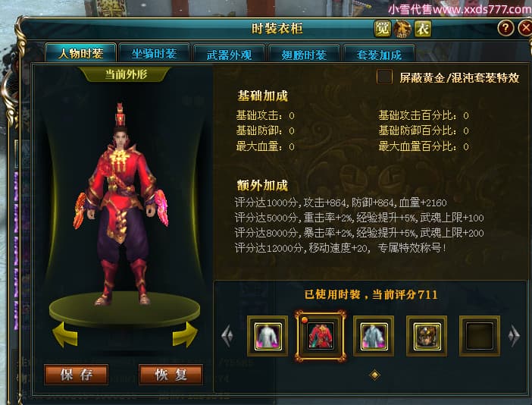The height and width of the screenshot is (405, 532).
Task: Open the 翅膀时装 tab
Action: [304, 55]
